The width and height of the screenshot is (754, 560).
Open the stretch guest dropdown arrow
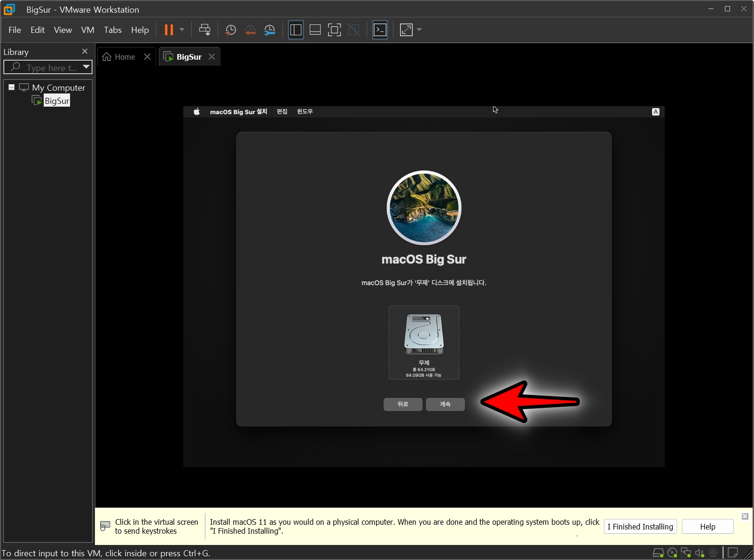[x=419, y=30]
